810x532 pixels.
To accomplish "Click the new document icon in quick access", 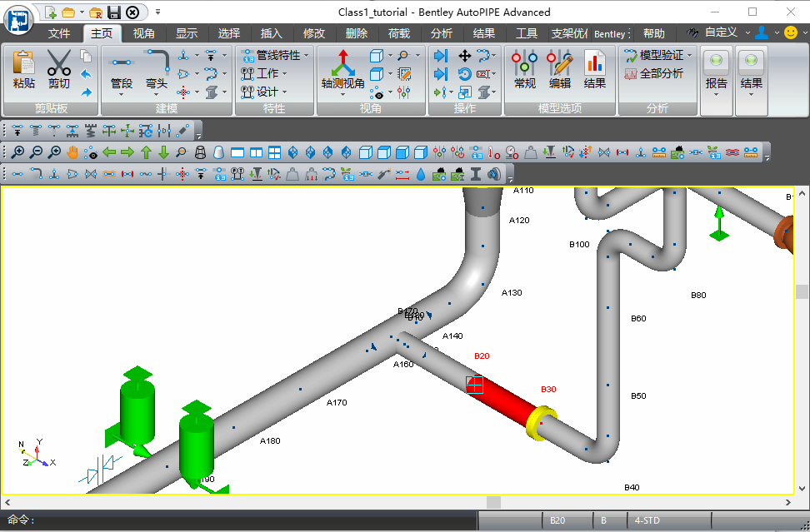I will point(50,12).
